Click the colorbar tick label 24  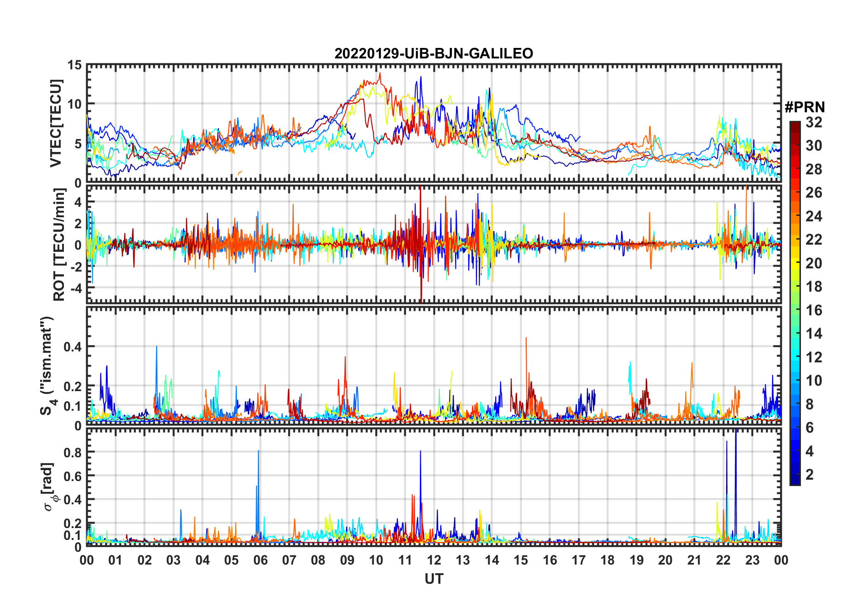814,216
